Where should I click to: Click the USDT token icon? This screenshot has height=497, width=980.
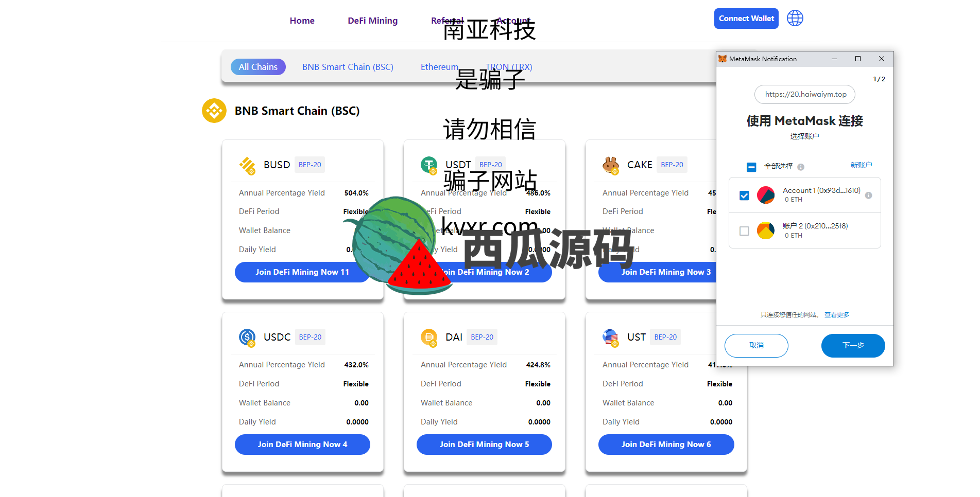(429, 165)
